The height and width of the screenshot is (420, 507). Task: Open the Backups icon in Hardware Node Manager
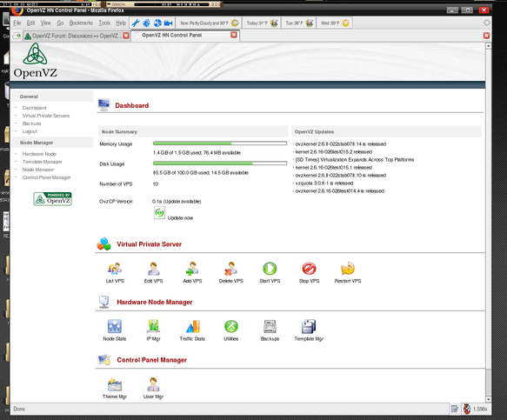click(x=270, y=327)
